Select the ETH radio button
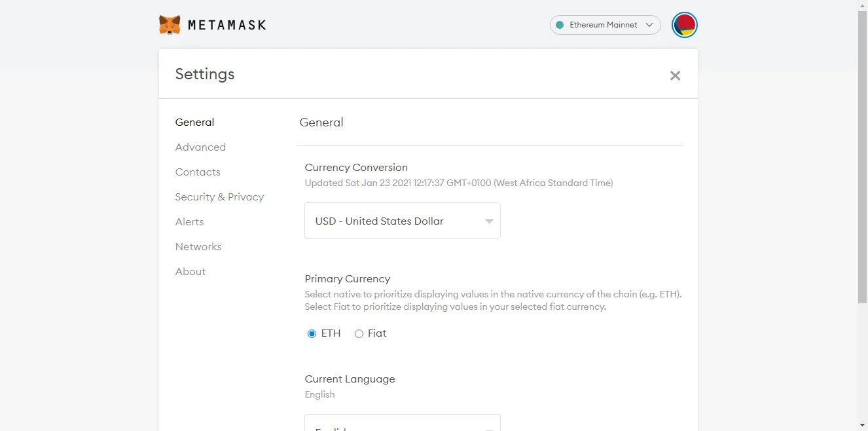Screen dimensions: 868x431 click(x=312, y=333)
